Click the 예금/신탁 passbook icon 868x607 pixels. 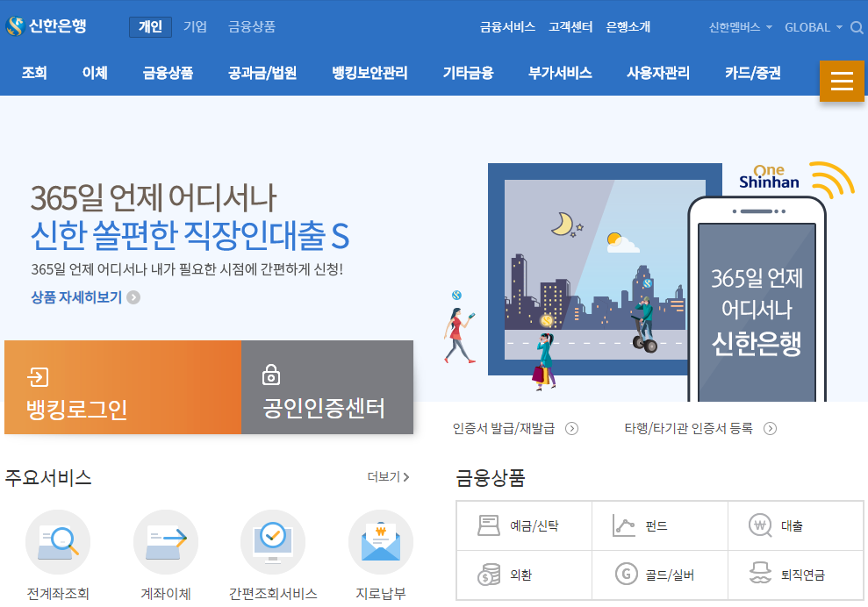[489, 525]
